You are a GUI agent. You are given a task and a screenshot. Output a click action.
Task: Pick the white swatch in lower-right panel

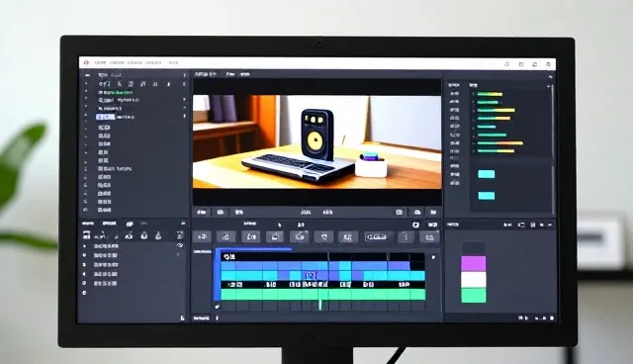[x=474, y=280]
